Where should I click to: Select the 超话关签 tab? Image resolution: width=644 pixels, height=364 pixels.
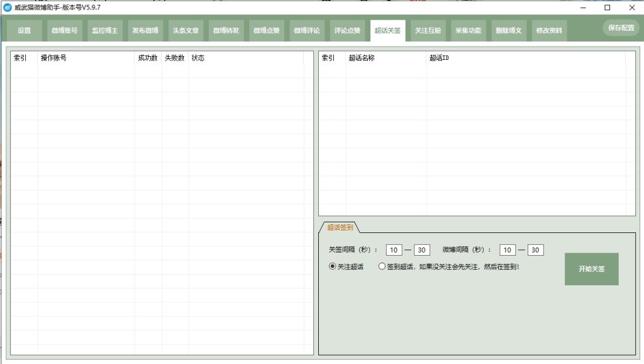387,29
